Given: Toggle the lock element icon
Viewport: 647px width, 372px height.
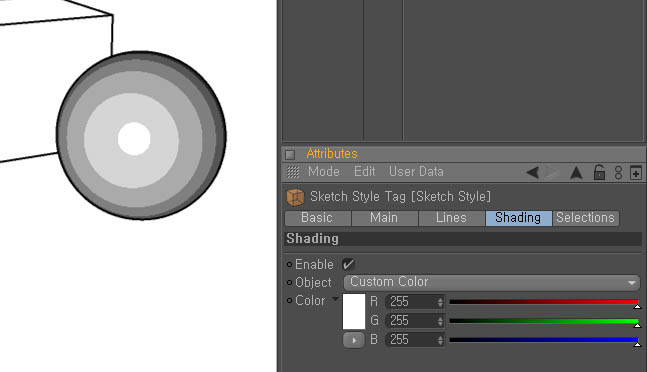Looking at the screenshot, I should tap(599, 172).
